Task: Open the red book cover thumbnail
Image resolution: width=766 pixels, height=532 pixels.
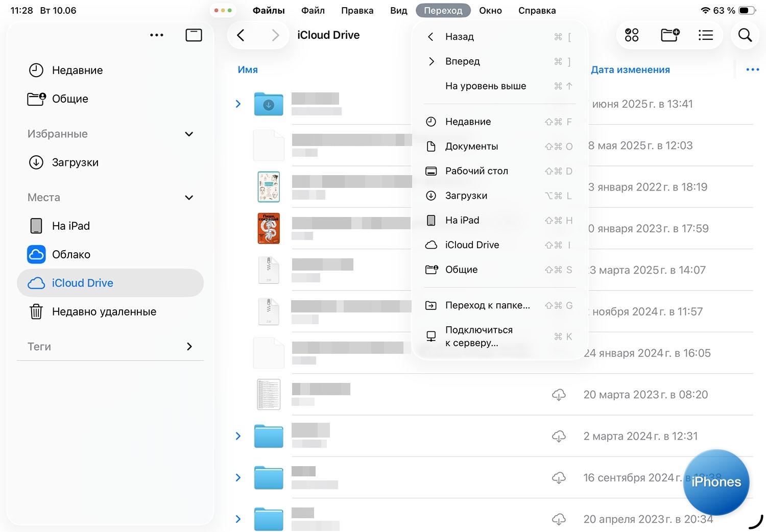Action: (x=269, y=228)
